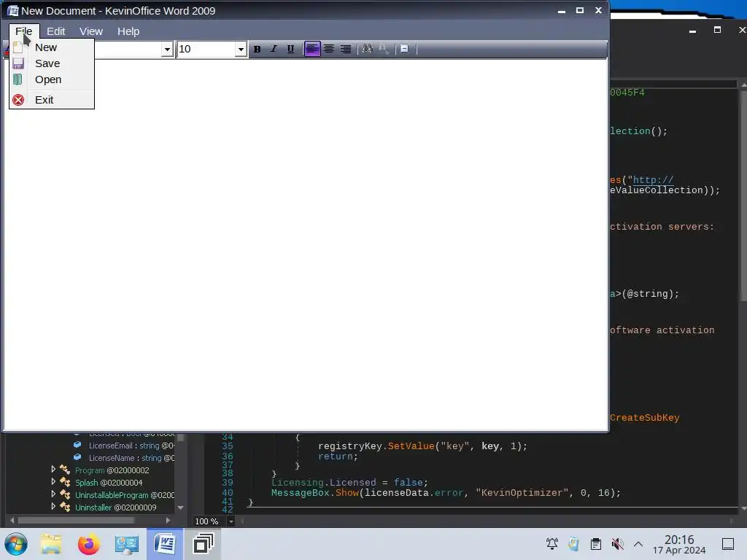The image size is (747, 560).
Task: Expand the Program @02000002 tree node
Action: point(53,469)
